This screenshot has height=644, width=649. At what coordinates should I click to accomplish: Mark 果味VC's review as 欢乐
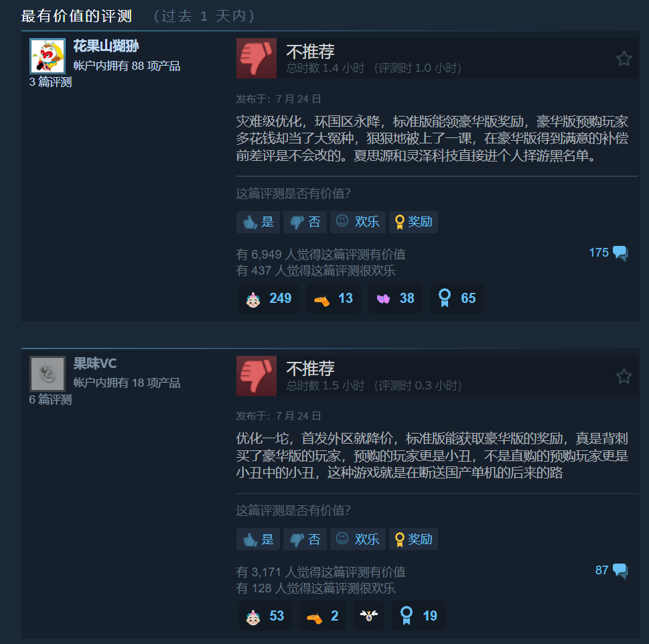358,539
